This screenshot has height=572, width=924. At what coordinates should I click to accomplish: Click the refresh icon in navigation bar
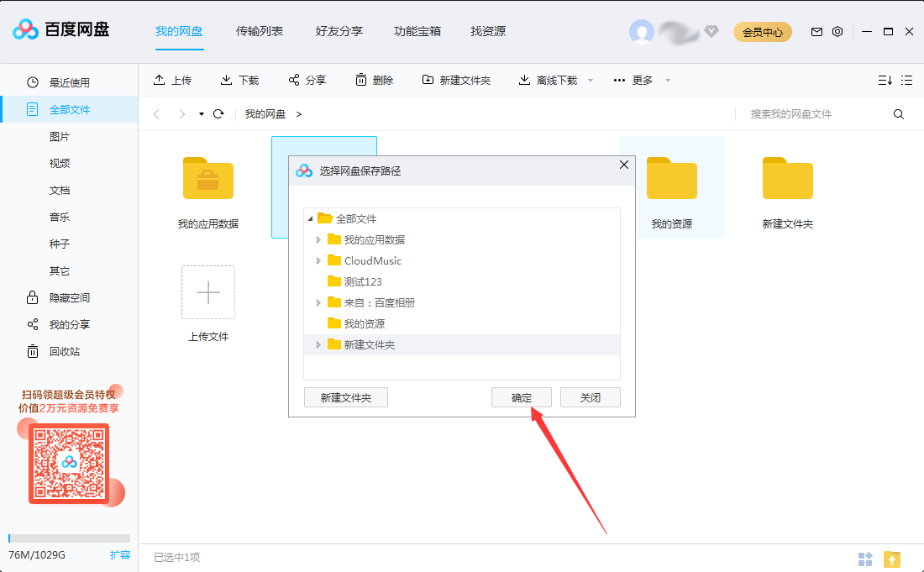(218, 113)
